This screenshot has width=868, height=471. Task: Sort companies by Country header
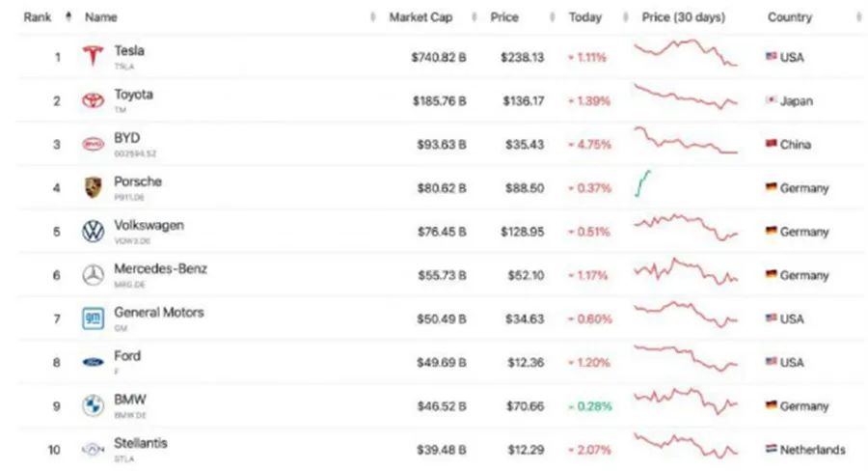pos(790,17)
